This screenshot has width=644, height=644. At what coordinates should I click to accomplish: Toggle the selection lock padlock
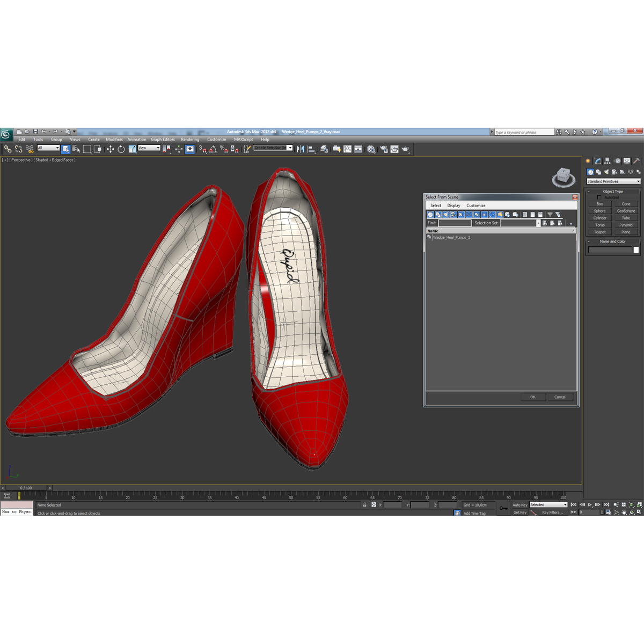click(x=365, y=505)
